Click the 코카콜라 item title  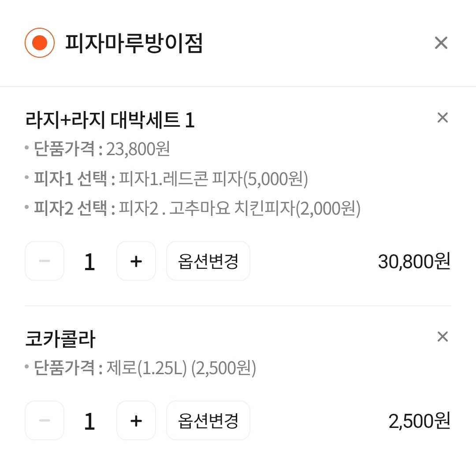pyautogui.click(x=60, y=339)
